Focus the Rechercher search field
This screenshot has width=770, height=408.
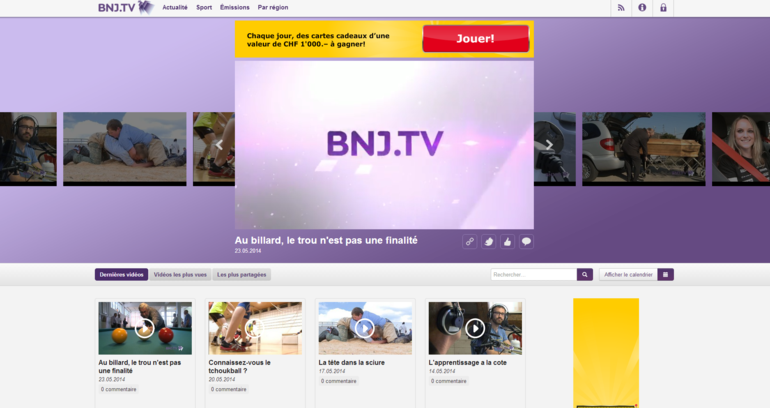[534, 274]
